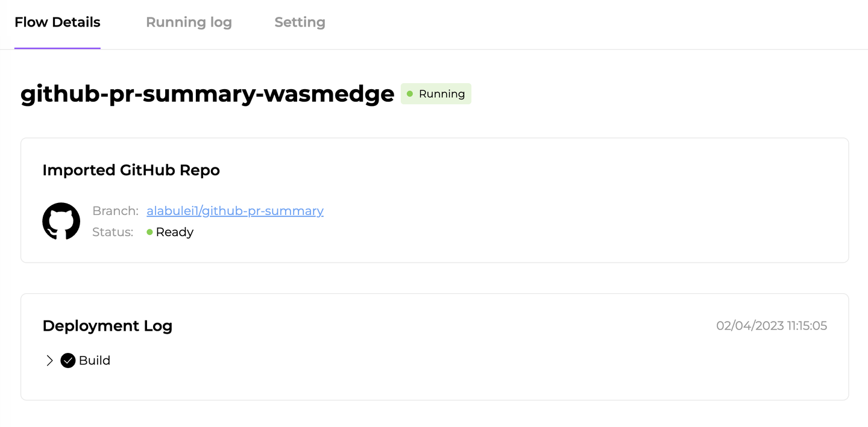The image size is (868, 427).
Task: Click the Status label
Action: [x=113, y=232]
